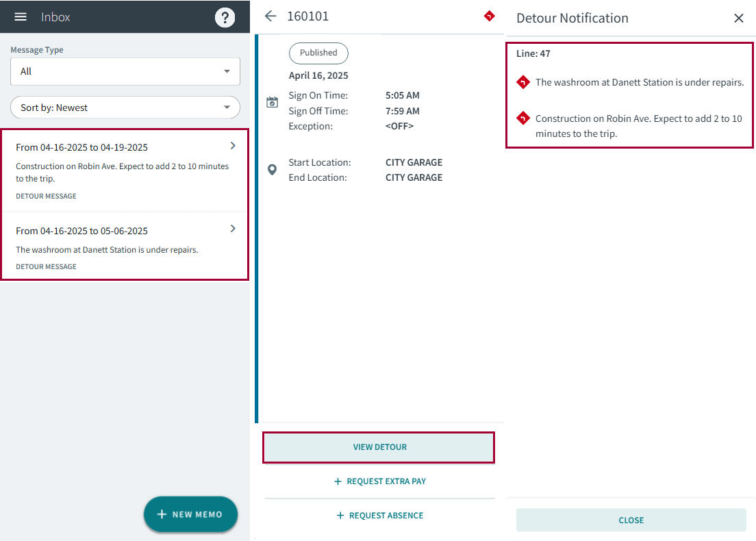Dismiss Detour Notification with the X
Viewport: 756px width, 541px height.
tap(738, 18)
